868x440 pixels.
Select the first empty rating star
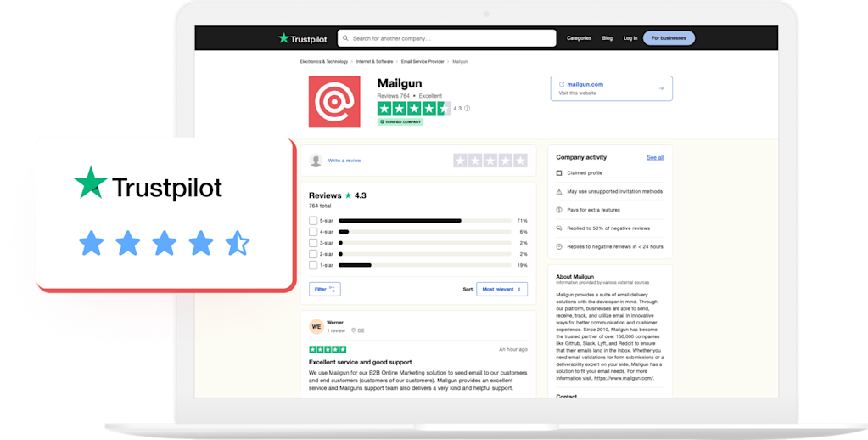460,161
